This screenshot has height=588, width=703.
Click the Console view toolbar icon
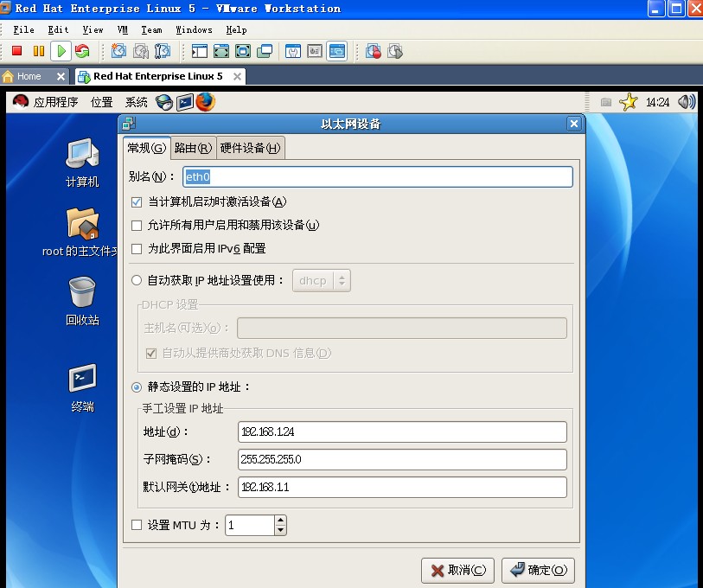337,51
